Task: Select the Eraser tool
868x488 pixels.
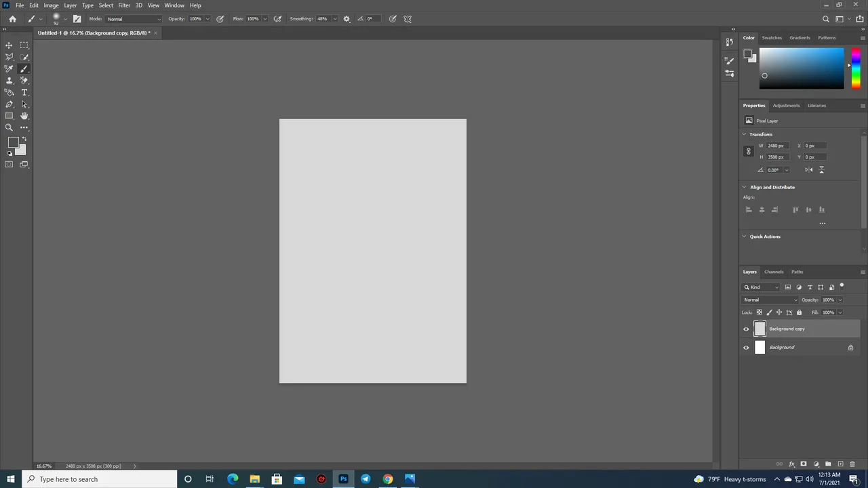Action: 24,81
